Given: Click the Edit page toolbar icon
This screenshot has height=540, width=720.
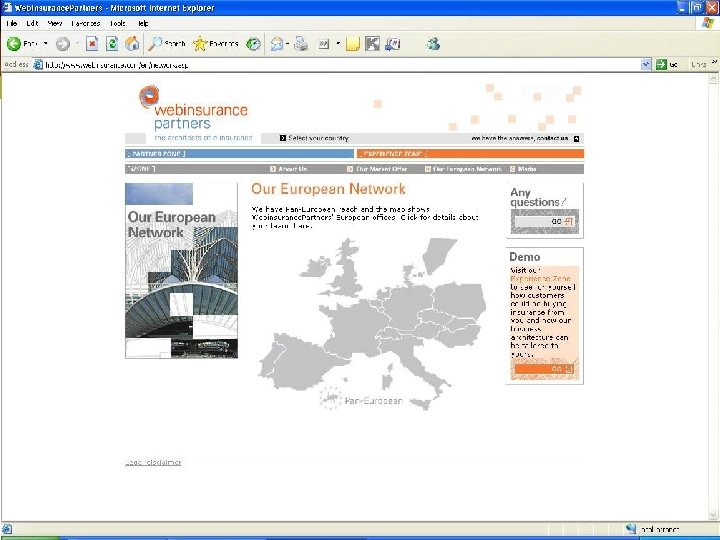Looking at the screenshot, I should click(x=324, y=44).
